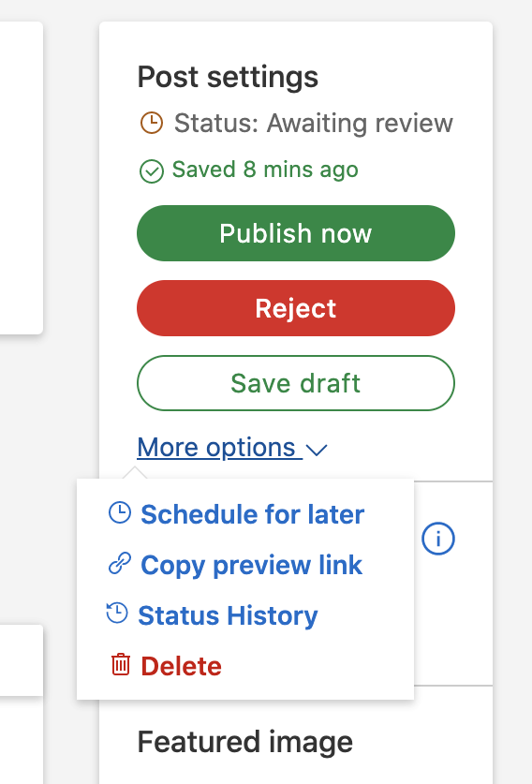Image resolution: width=532 pixels, height=784 pixels.
Task: Collapse the chevron next to More options
Action: click(x=316, y=450)
